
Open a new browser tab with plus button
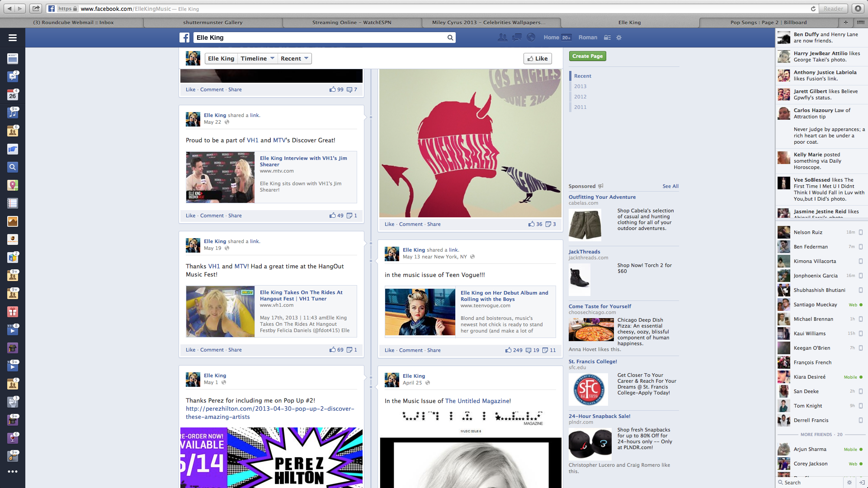click(x=845, y=22)
